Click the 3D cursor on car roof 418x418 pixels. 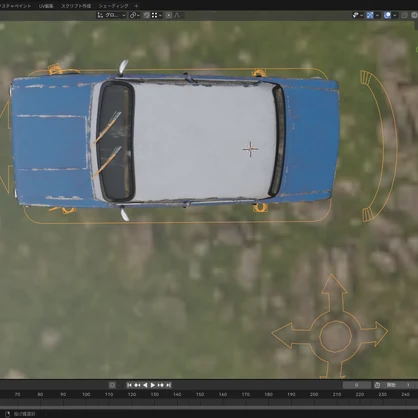[x=250, y=149]
